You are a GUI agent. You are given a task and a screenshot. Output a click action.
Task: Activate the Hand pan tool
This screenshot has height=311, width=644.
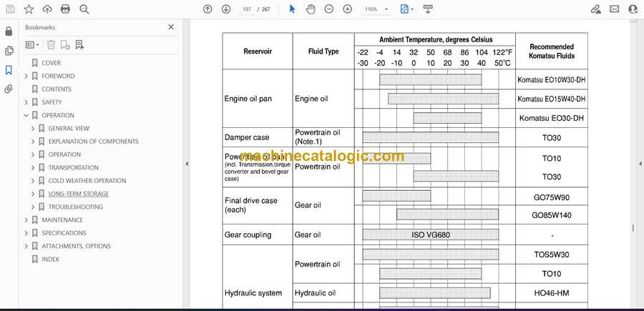click(x=311, y=9)
